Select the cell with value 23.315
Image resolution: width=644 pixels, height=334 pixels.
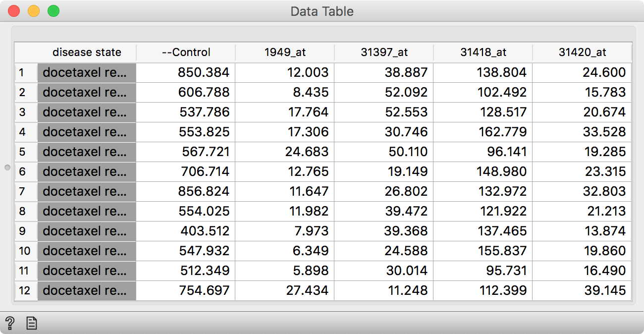pos(582,171)
